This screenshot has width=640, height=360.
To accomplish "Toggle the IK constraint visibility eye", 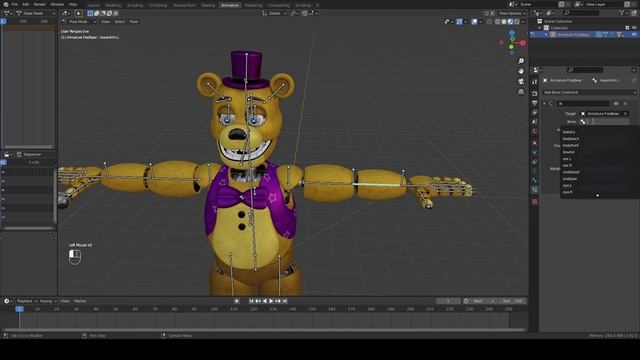I will tap(616, 103).
